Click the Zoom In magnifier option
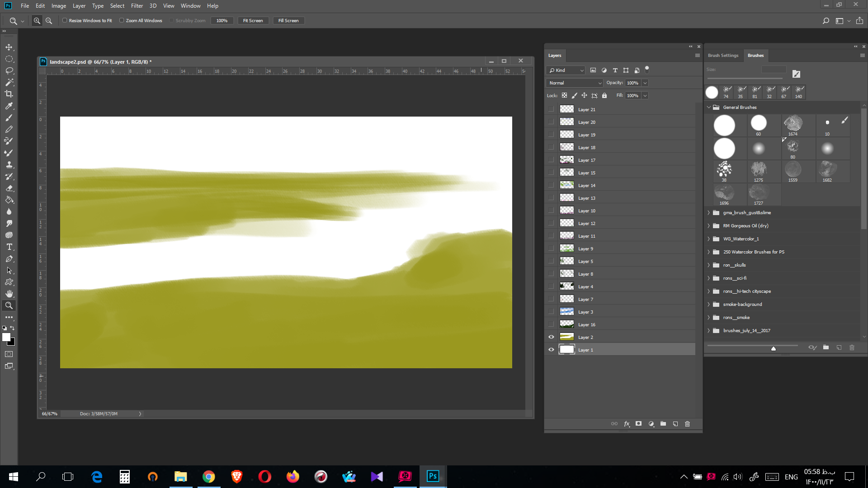Image resolution: width=868 pixels, height=488 pixels. pos(37,21)
